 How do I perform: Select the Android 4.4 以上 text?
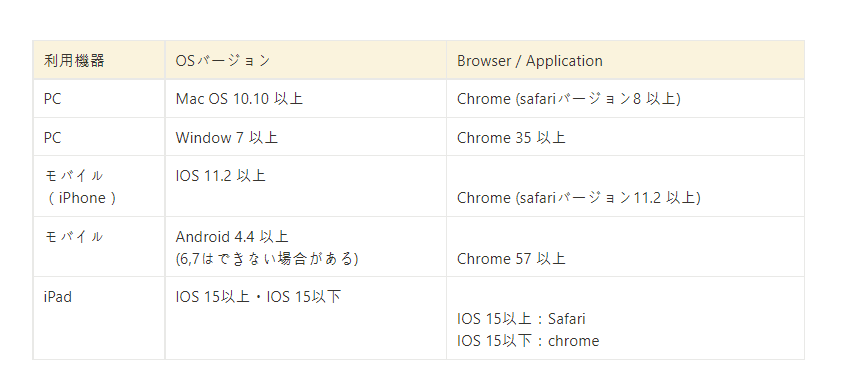tap(232, 237)
